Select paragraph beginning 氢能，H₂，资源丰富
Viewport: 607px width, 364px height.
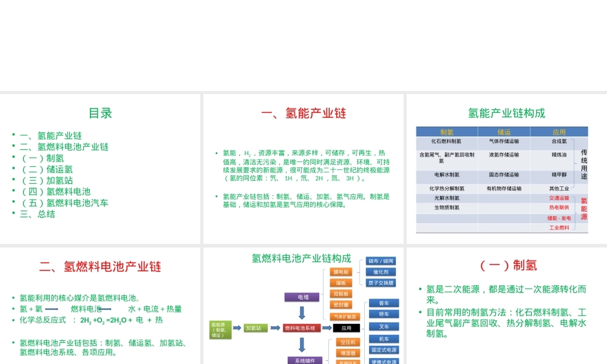[306, 166]
